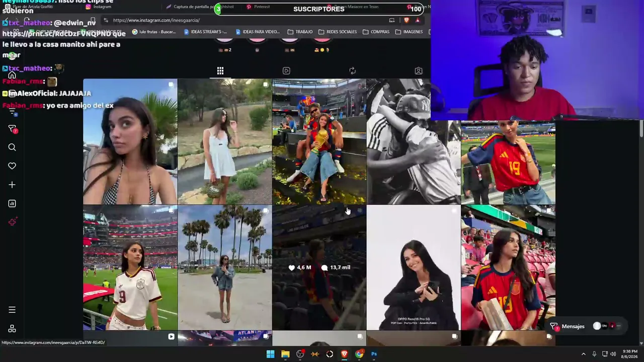
Task: Open the checkered bikini selfie post
Action: point(130,141)
